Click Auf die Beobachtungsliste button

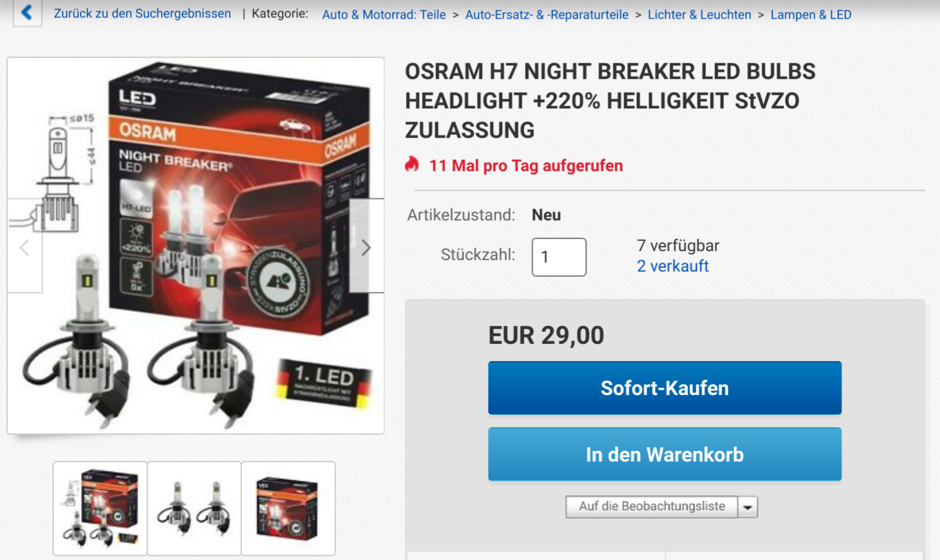pos(652,507)
